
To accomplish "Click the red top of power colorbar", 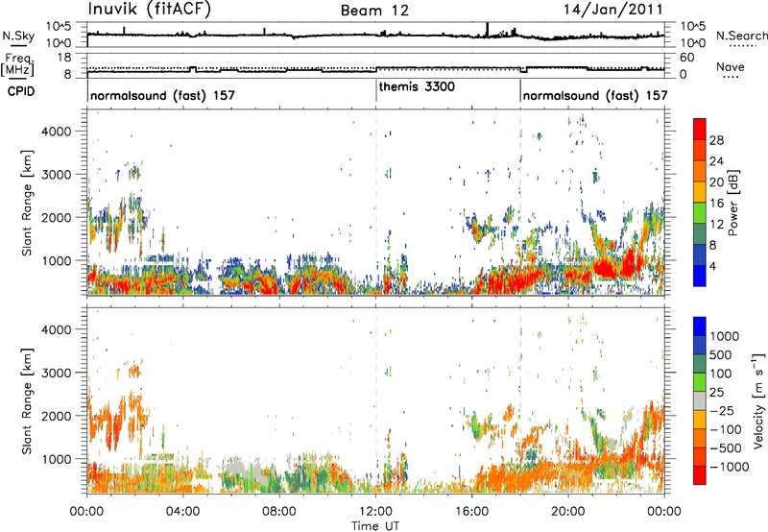I will [x=700, y=129].
